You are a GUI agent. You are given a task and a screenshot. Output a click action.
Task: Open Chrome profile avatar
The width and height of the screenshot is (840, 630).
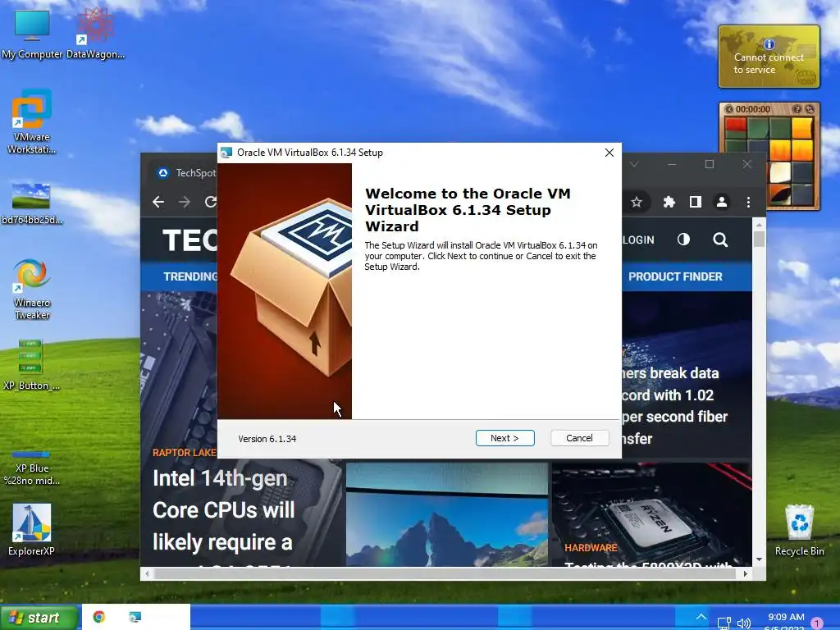point(722,202)
